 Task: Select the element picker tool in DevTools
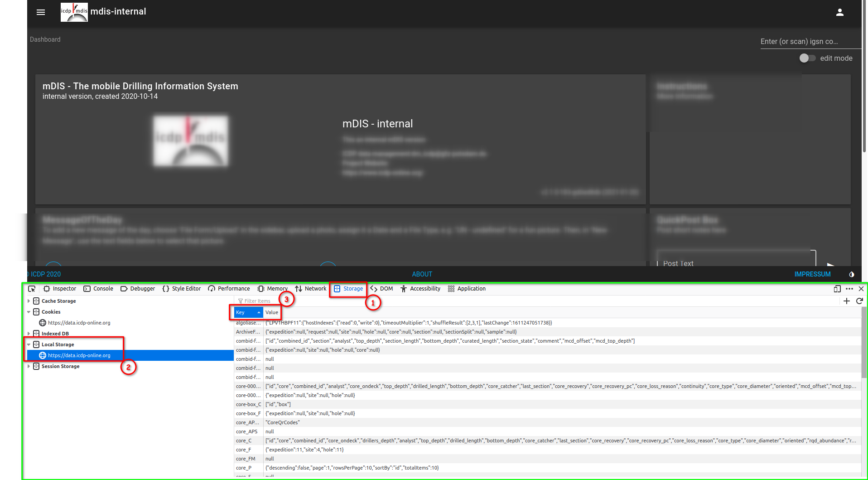pos(32,289)
